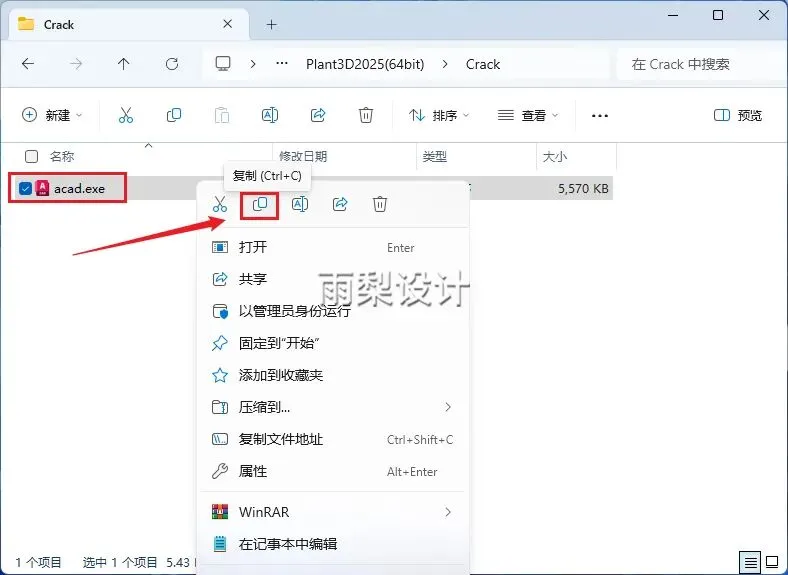Uncheck the acad.exe selection checkbox
This screenshot has width=788, height=575.
[x=25, y=188]
